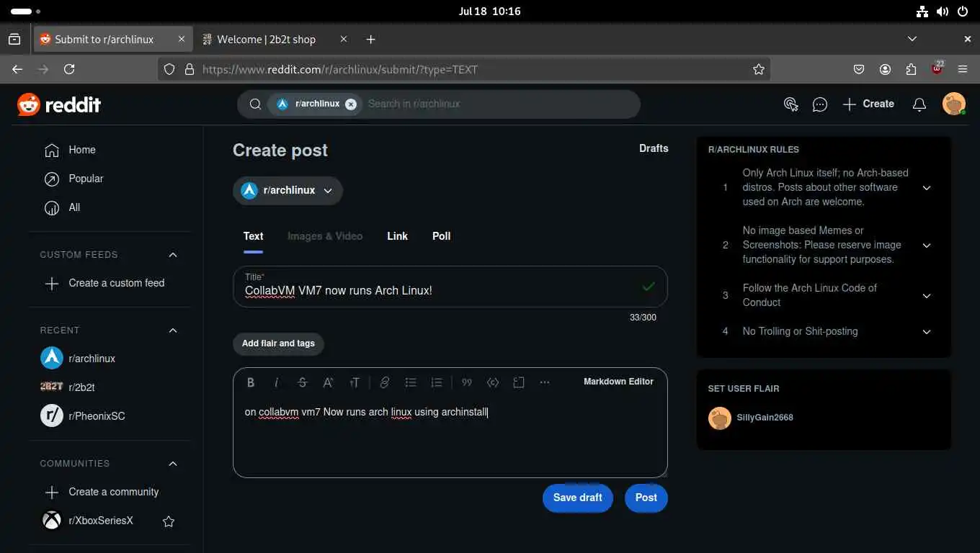
Task: Expand rule 4 No Trolling
Action: (x=927, y=332)
